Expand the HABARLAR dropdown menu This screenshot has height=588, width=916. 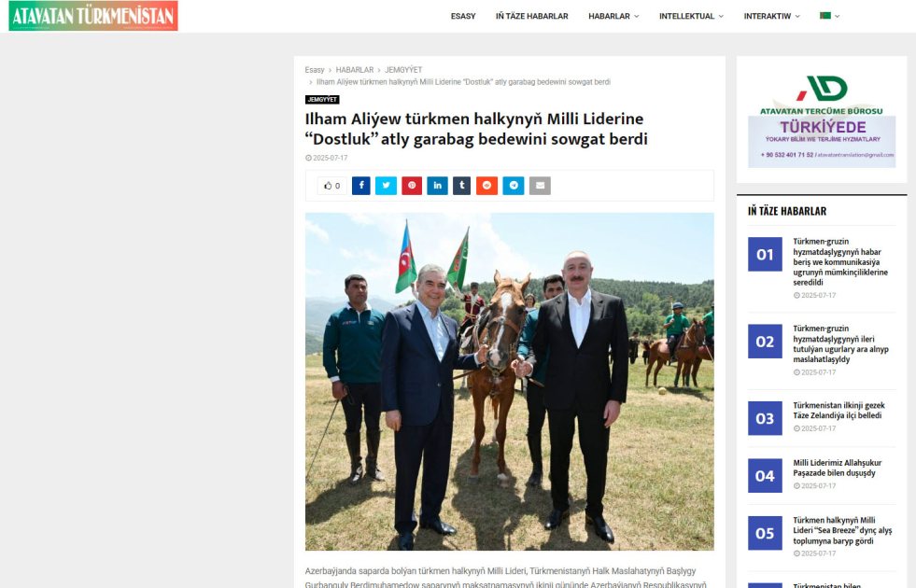[613, 17]
